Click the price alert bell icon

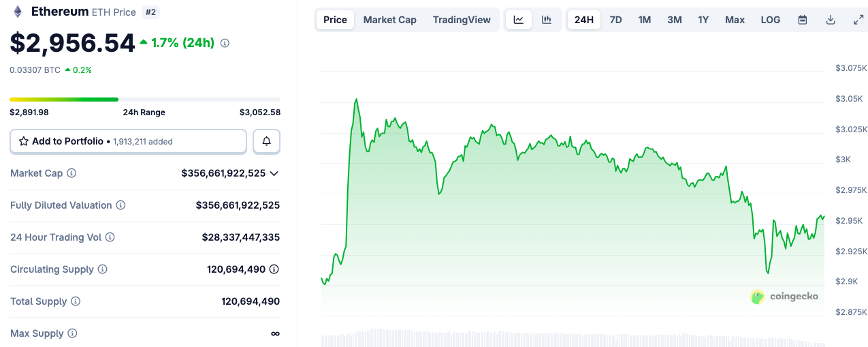[266, 141]
